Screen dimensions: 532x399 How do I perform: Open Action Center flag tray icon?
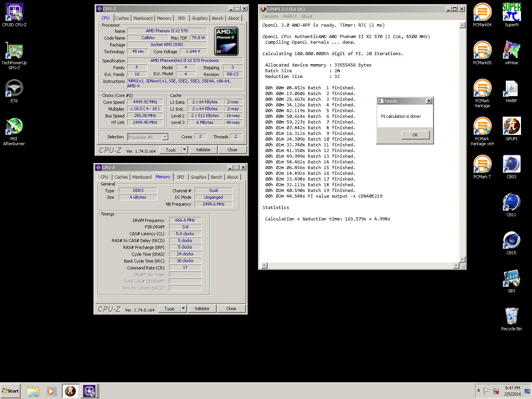click(487, 391)
